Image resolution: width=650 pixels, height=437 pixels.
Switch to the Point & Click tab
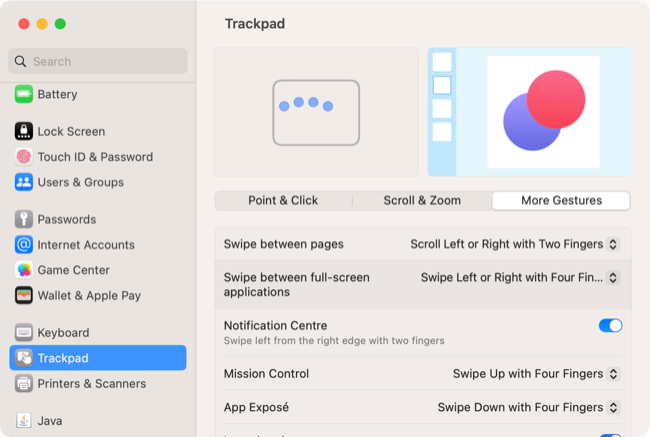click(x=283, y=200)
